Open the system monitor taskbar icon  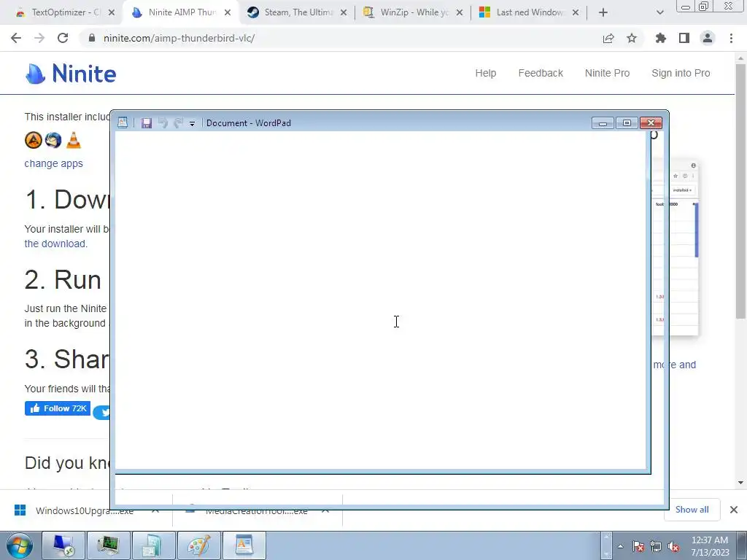point(108,545)
